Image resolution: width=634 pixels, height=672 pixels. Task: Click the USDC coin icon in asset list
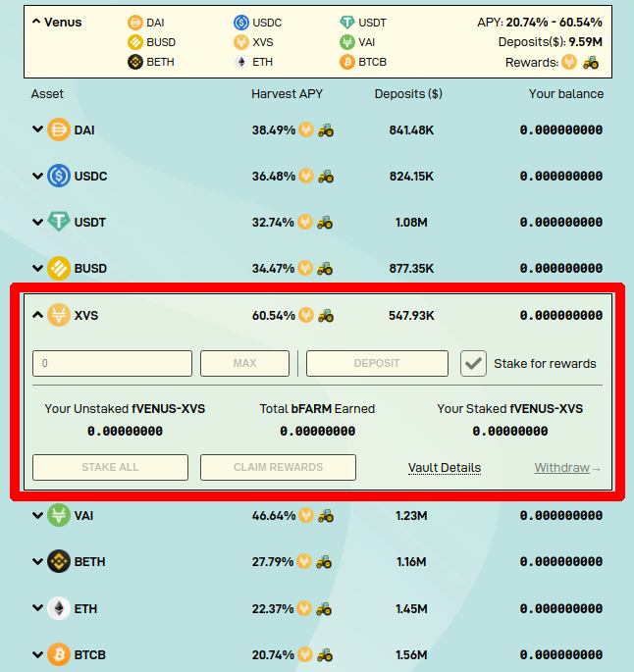[x=59, y=176]
